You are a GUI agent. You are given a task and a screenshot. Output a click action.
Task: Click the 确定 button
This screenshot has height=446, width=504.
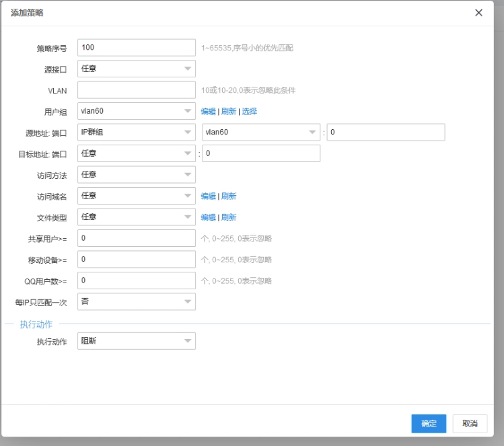tap(429, 424)
